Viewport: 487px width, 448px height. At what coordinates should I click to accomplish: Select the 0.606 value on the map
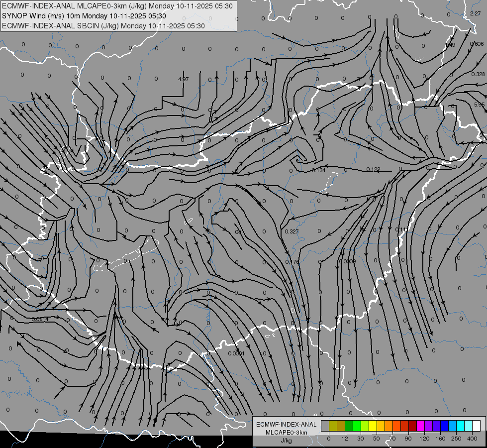[477, 44]
